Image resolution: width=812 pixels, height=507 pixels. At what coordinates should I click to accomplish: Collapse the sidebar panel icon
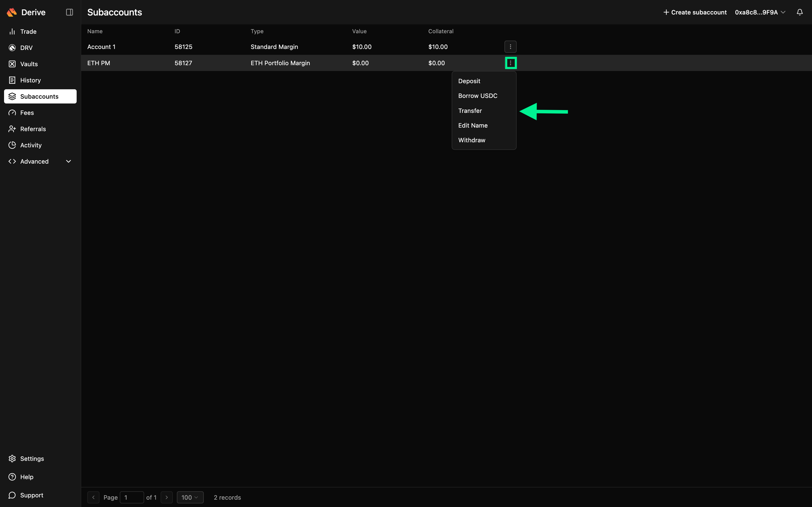tap(70, 12)
